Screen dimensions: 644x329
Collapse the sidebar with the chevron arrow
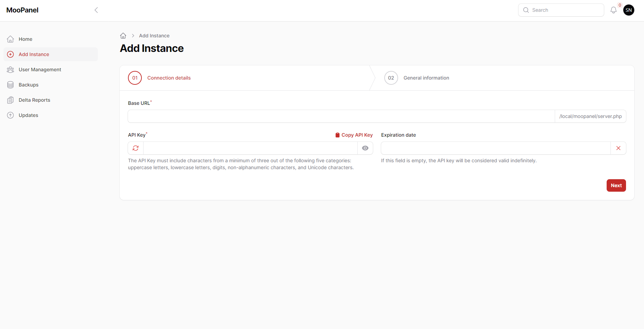pos(96,10)
